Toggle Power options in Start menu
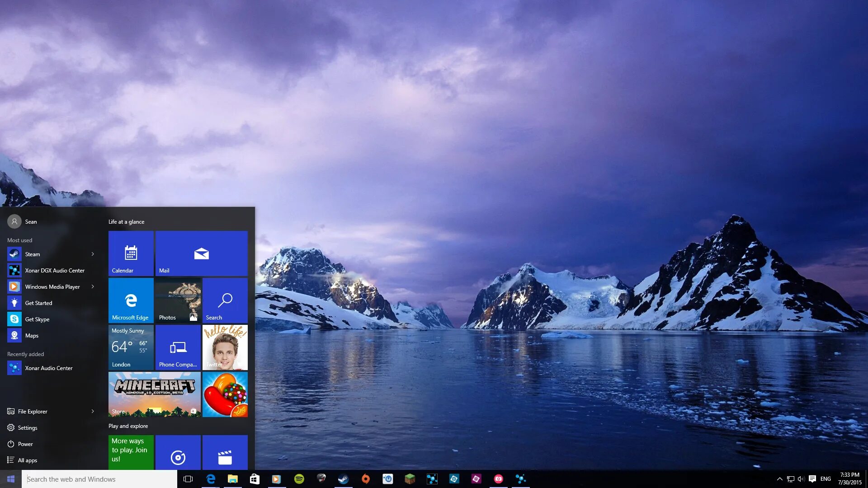The width and height of the screenshot is (868, 488). coord(25,443)
